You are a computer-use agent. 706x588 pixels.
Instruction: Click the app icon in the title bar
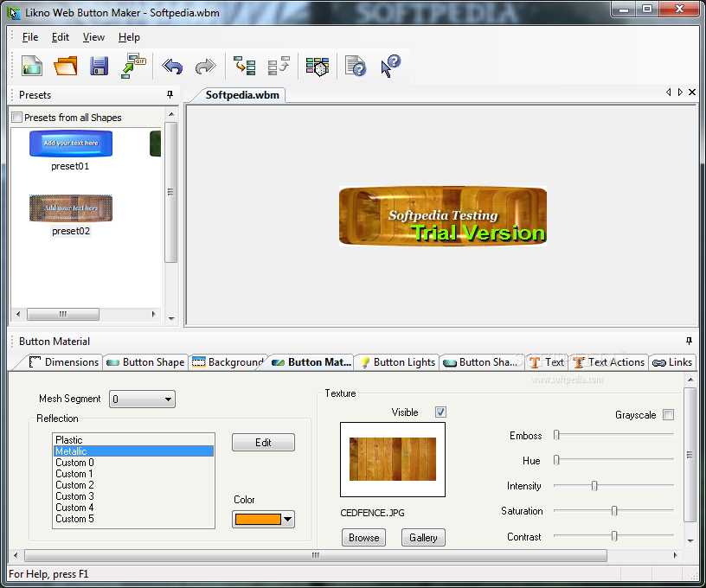click(14, 13)
